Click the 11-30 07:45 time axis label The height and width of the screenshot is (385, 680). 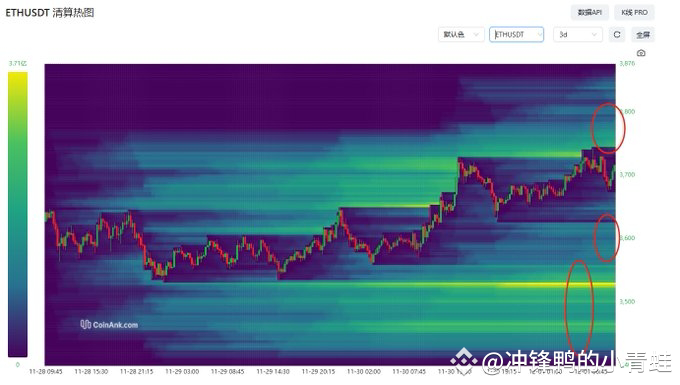(409, 372)
